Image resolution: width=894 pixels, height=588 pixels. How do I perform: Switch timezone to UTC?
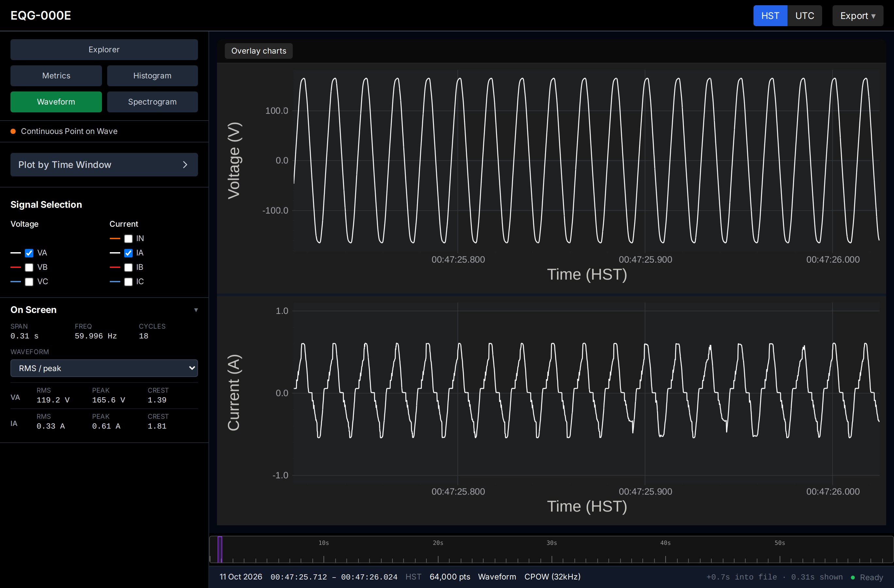point(804,16)
